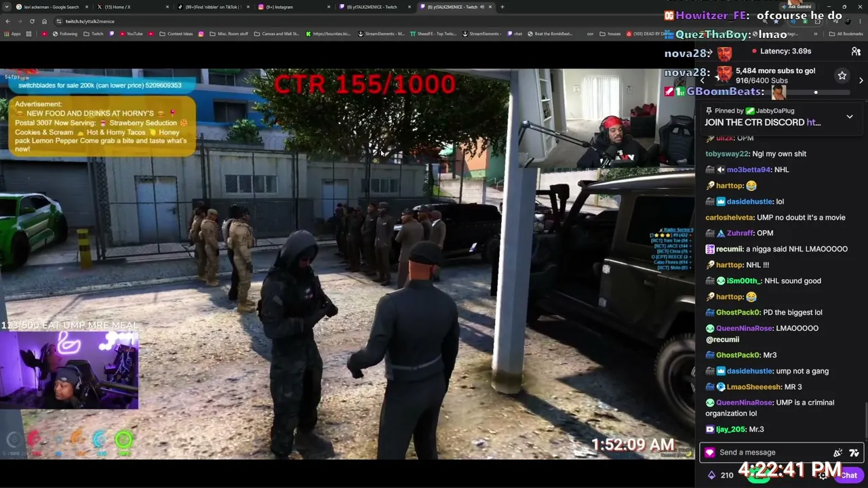Expand the houses bookmarks folder
868x488 pixels.
pyautogui.click(x=610, y=34)
